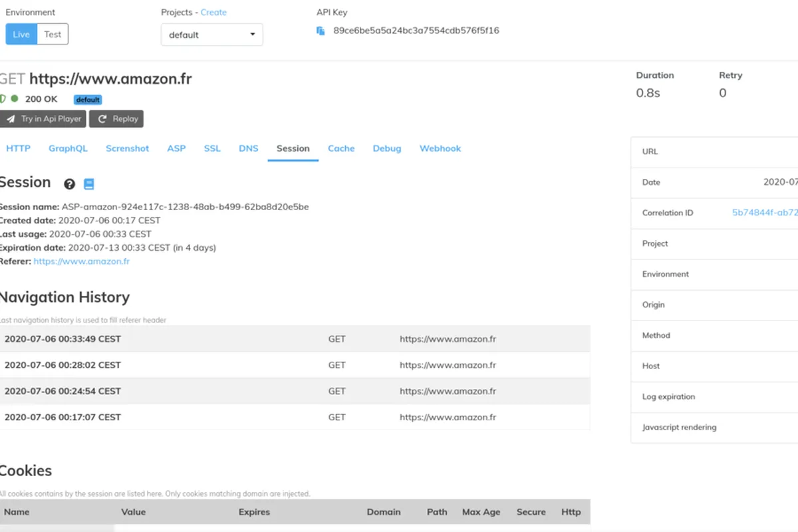Click the default project badge
This screenshot has width=798, height=532.
(88, 100)
